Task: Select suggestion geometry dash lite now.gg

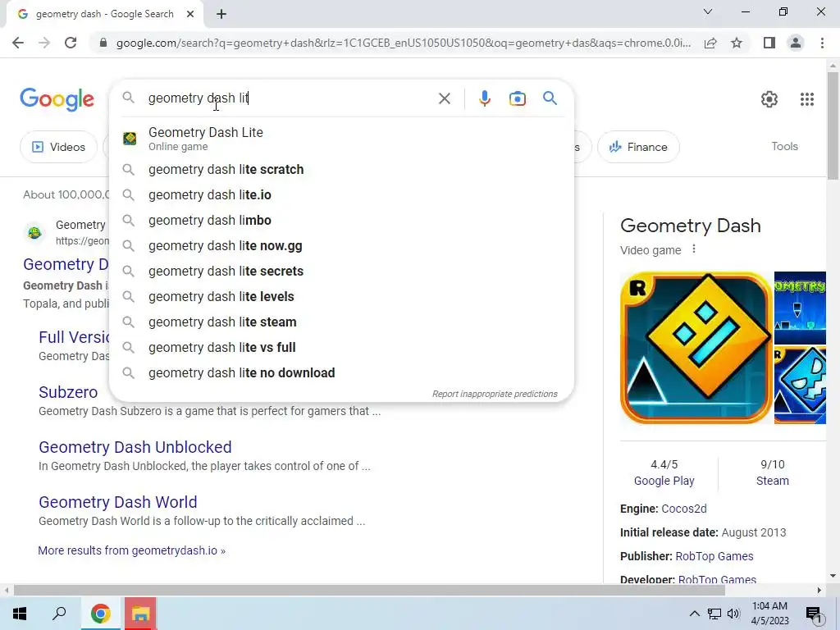Action: [341, 246]
